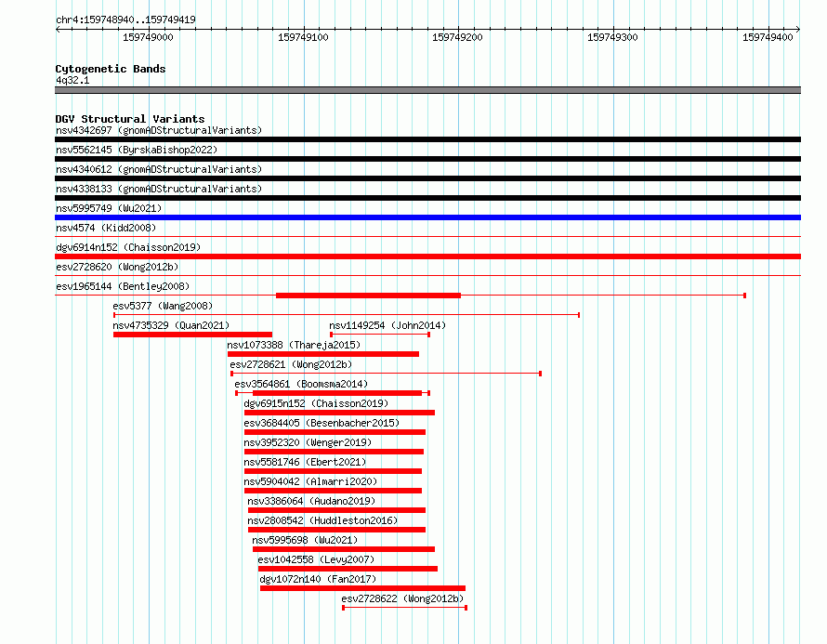Open nsv1149254 (John2014) variant

[x=387, y=325]
